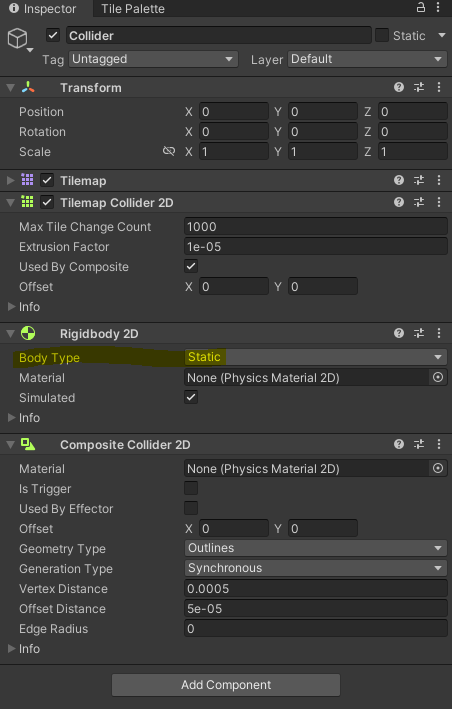Open Tilemap Collider 2D context menu
452x709 pixels.
438,202
